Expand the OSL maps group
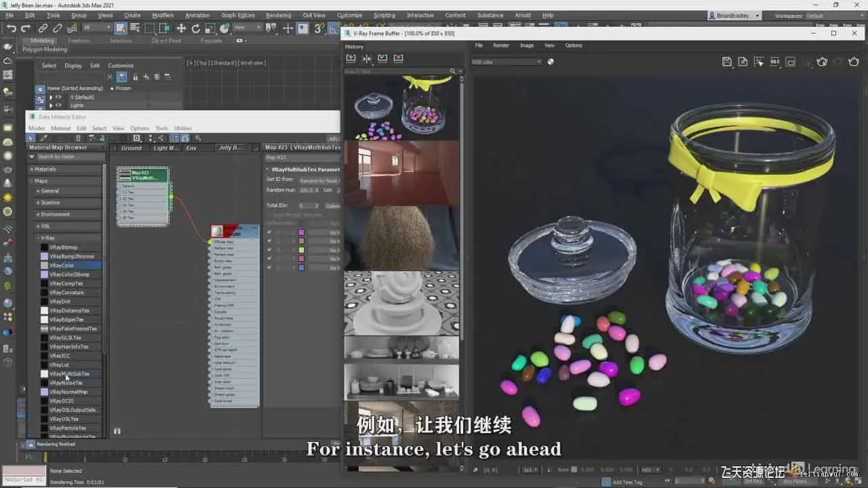The width and height of the screenshot is (868, 488). (x=38, y=226)
